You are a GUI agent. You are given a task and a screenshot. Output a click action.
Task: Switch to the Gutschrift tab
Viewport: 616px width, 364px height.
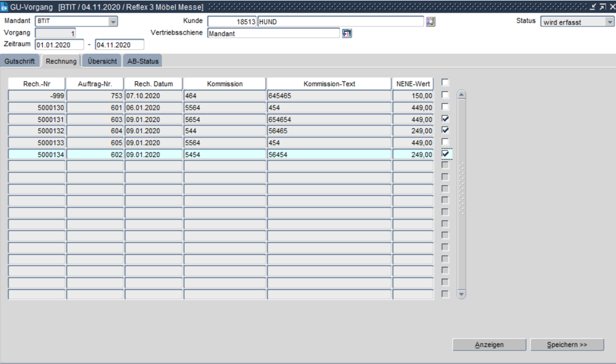pyautogui.click(x=20, y=61)
